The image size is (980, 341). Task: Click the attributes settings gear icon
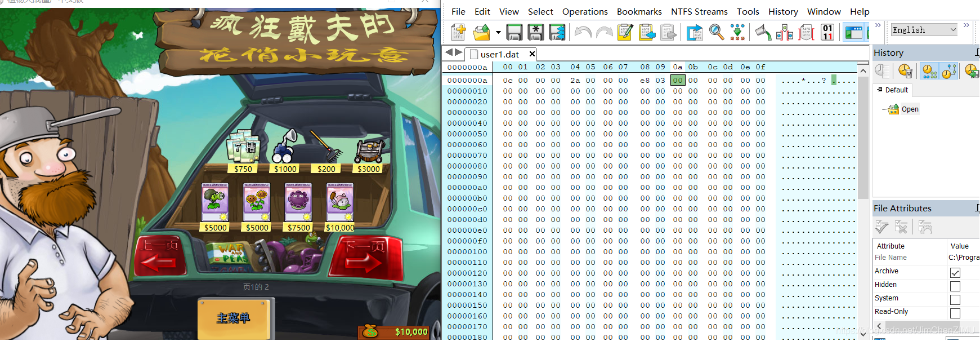pos(925,227)
